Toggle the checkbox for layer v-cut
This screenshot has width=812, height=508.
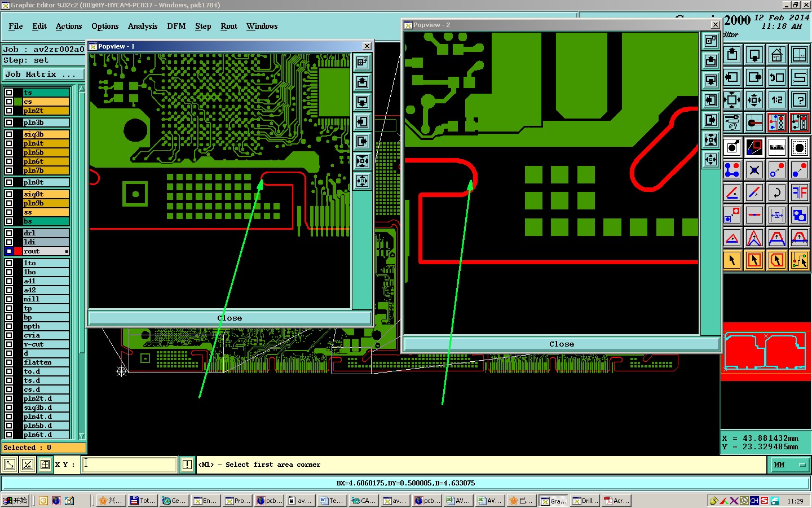pyautogui.click(x=9, y=344)
